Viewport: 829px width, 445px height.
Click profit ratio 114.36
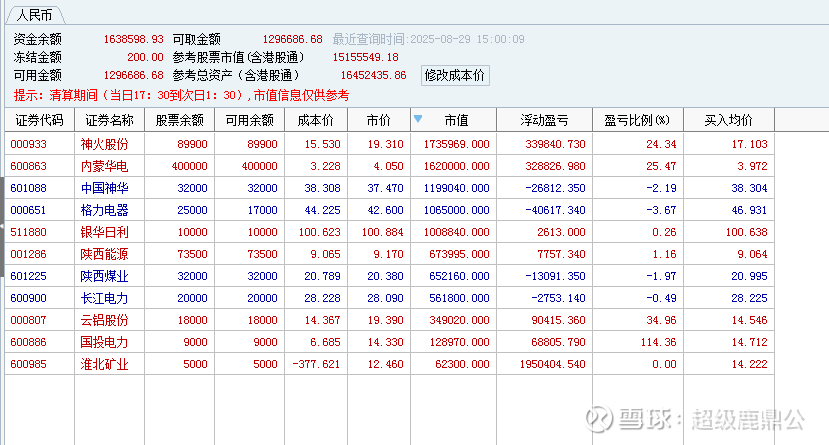click(x=659, y=342)
